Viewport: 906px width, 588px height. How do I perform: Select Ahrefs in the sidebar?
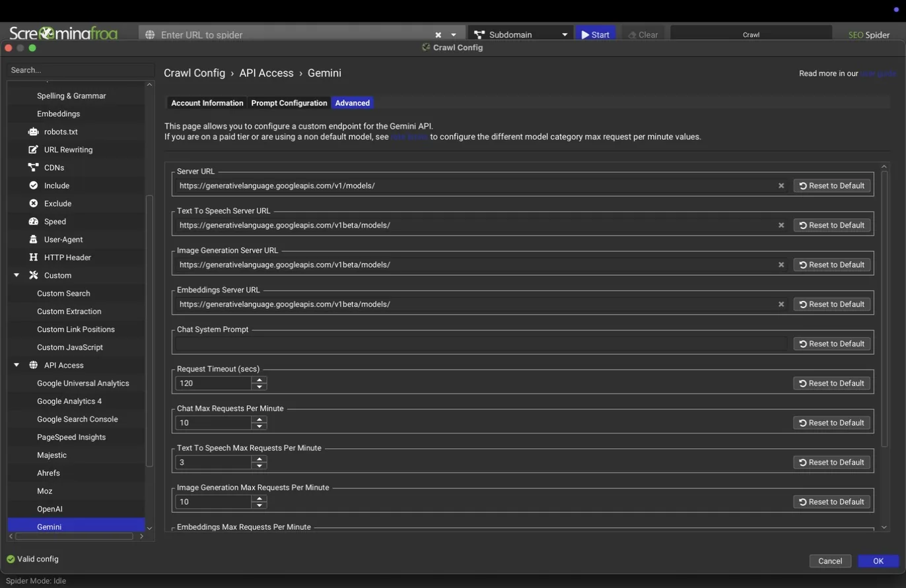tap(48, 473)
